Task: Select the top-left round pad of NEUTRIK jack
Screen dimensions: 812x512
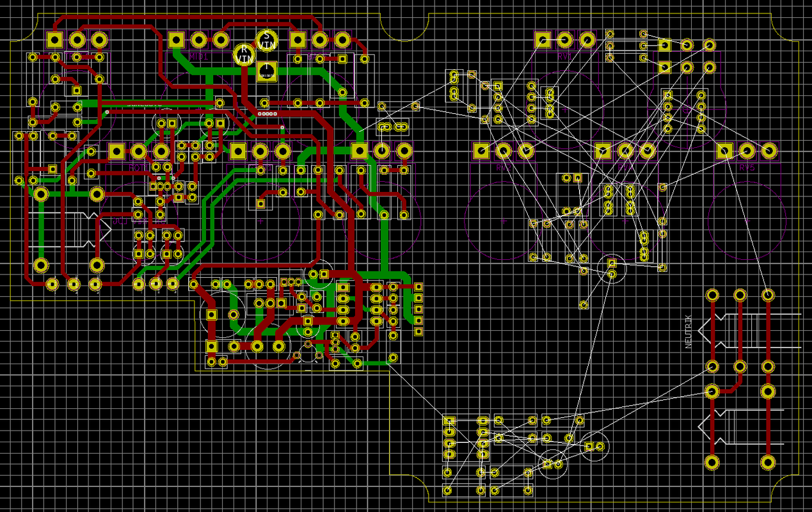Action: point(712,295)
